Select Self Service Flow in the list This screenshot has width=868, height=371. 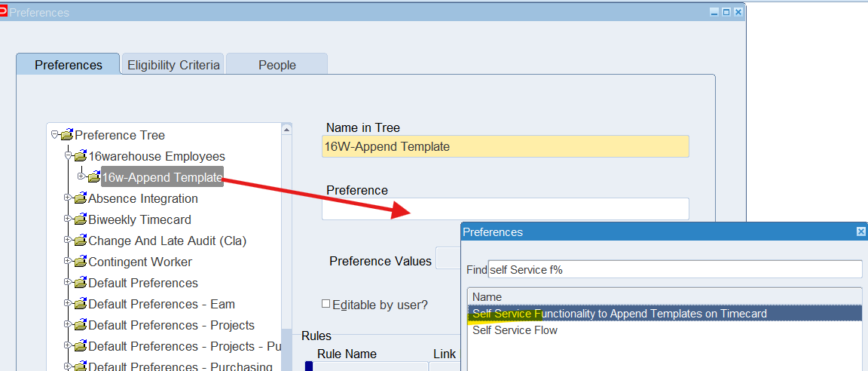pos(515,330)
